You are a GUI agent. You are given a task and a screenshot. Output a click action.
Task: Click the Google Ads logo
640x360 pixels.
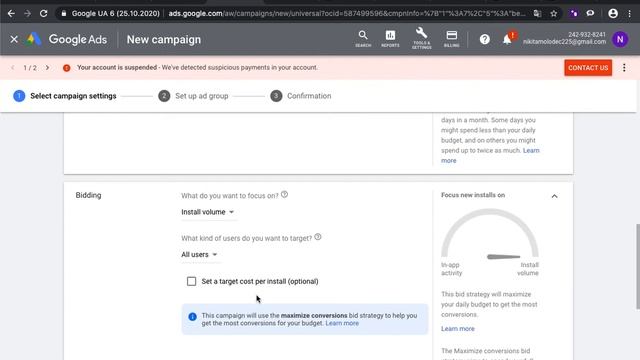[67, 39]
